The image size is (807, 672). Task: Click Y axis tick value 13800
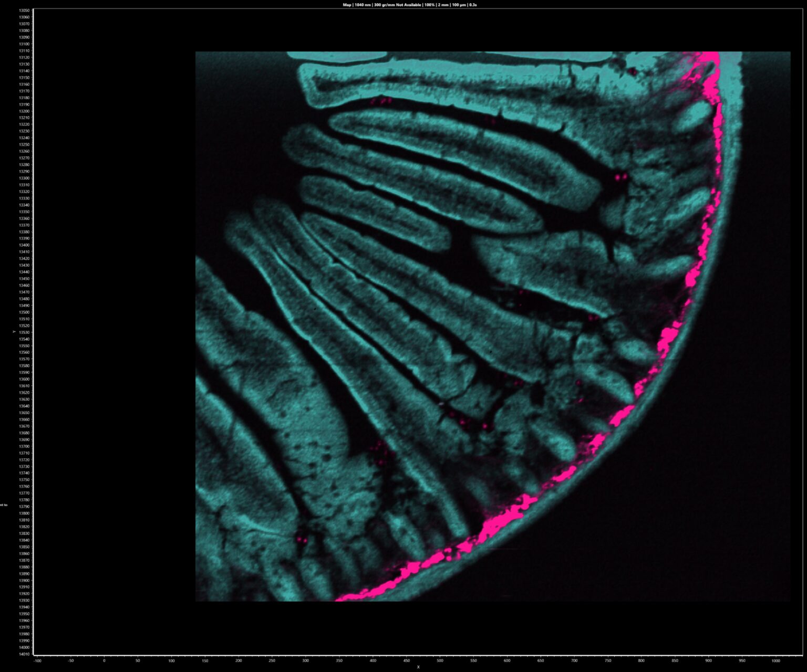(24, 513)
